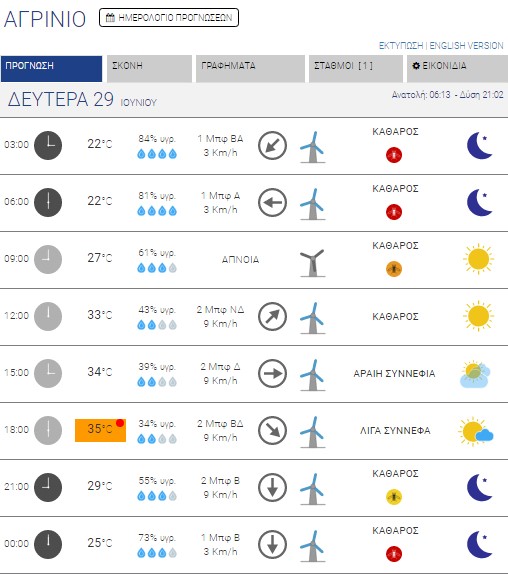Image resolution: width=508 pixels, height=574 pixels.
Task: Click the ΕΚΤΥΠΩΣΗ print link
Action: click(401, 46)
